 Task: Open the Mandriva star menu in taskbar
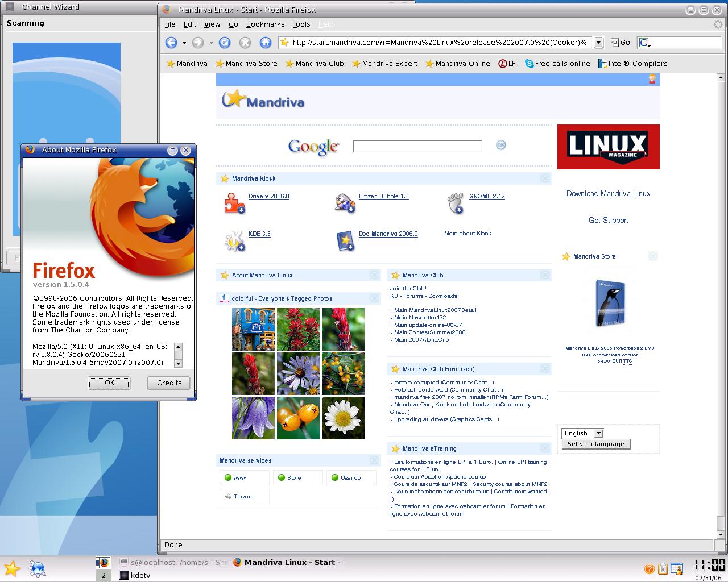[12, 568]
